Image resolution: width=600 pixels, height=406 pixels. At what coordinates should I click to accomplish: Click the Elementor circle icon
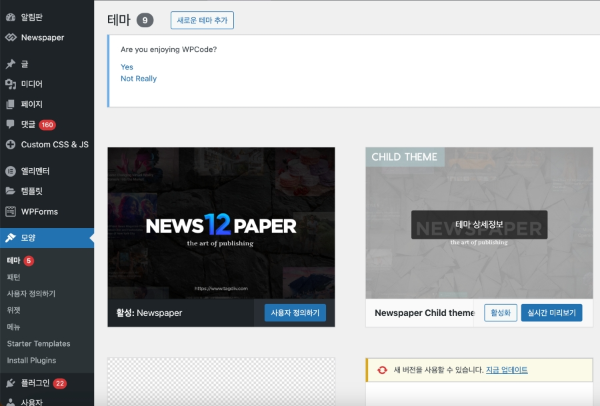[x=10, y=171]
